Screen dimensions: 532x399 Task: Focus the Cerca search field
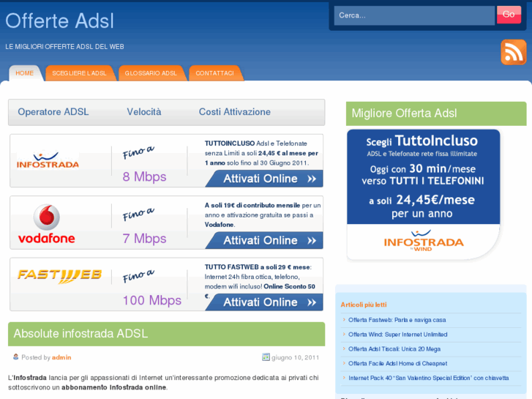pos(414,15)
